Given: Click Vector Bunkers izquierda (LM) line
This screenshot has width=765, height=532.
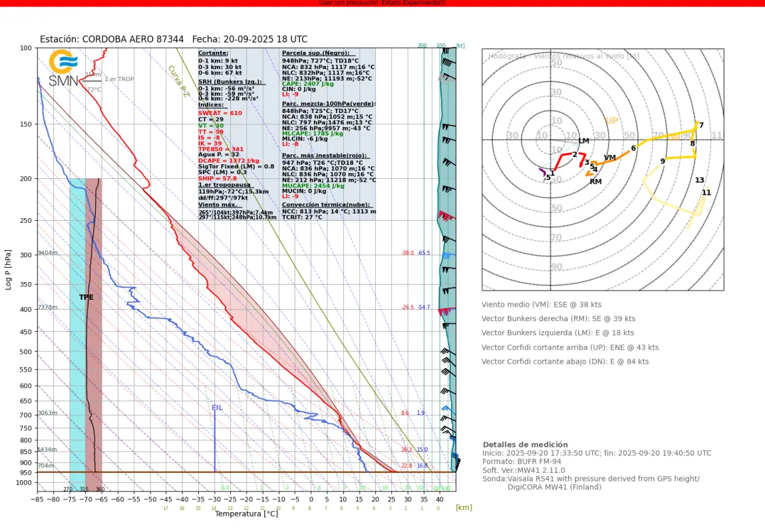Looking at the screenshot, I should pyautogui.click(x=557, y=332).
